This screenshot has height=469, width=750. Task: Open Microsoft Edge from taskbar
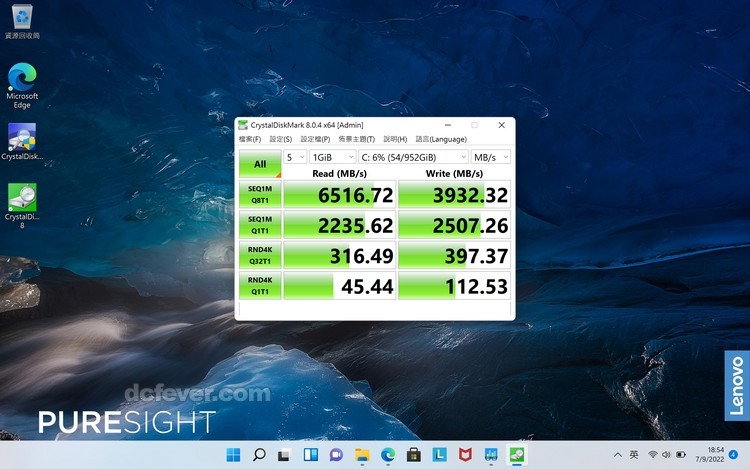coord(388,455)
